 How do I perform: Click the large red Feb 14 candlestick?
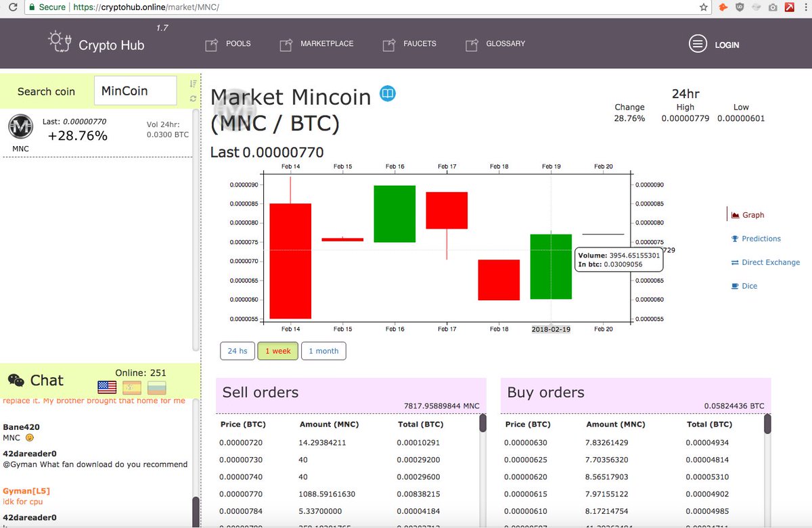pyautogui.click(x=290, y=261)
